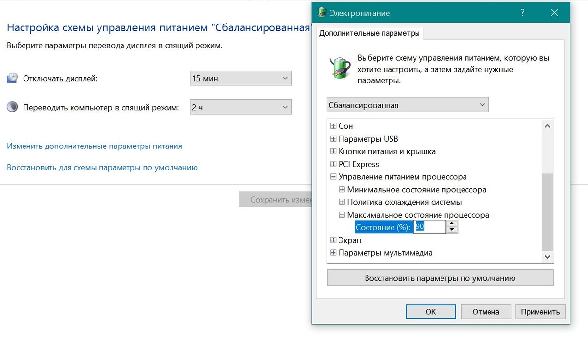Click the help question mark in dialog title bar

[x=523, y=13]
